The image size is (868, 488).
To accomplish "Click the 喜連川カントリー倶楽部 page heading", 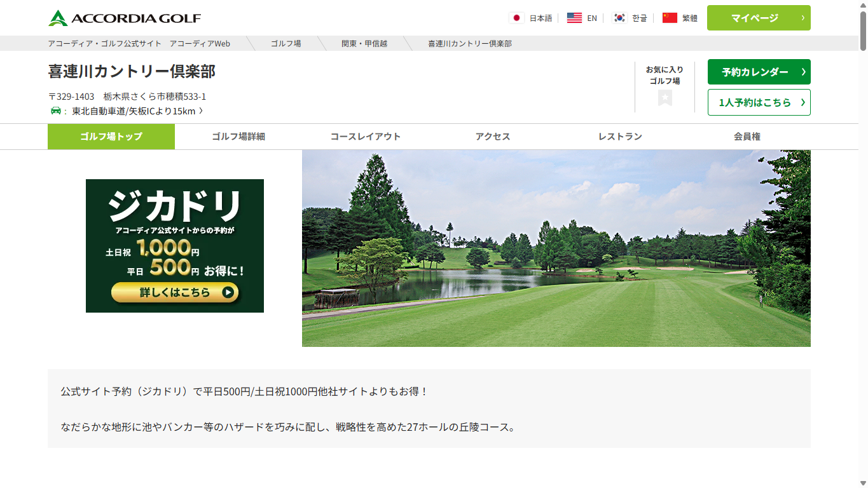I will coord(132,72).
